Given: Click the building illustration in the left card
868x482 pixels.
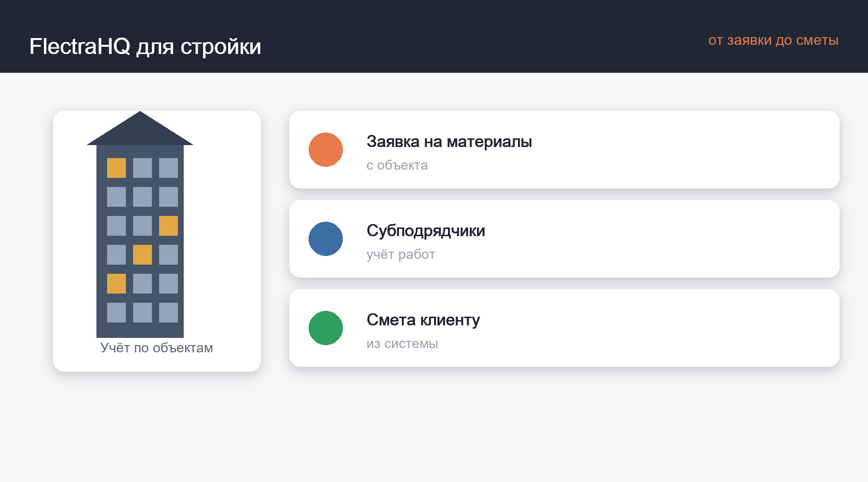Looking at the screenshot, I should (x=140, y=224).
